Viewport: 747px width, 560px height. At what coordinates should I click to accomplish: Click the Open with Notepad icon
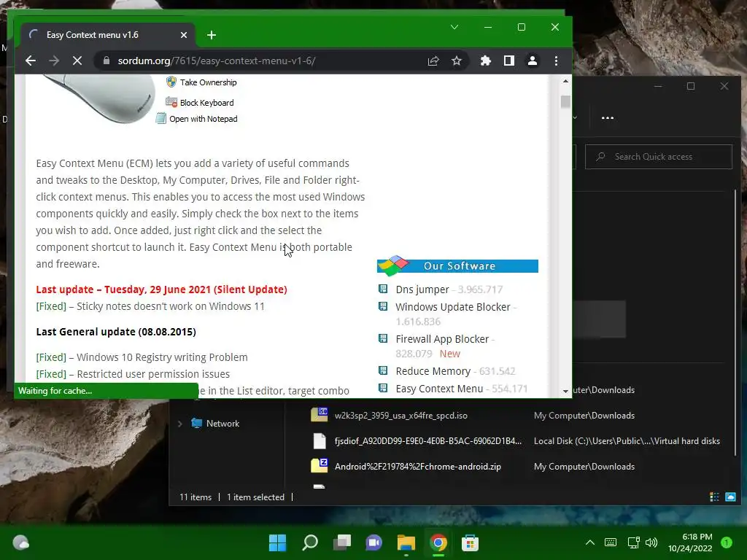click(161, 119)
